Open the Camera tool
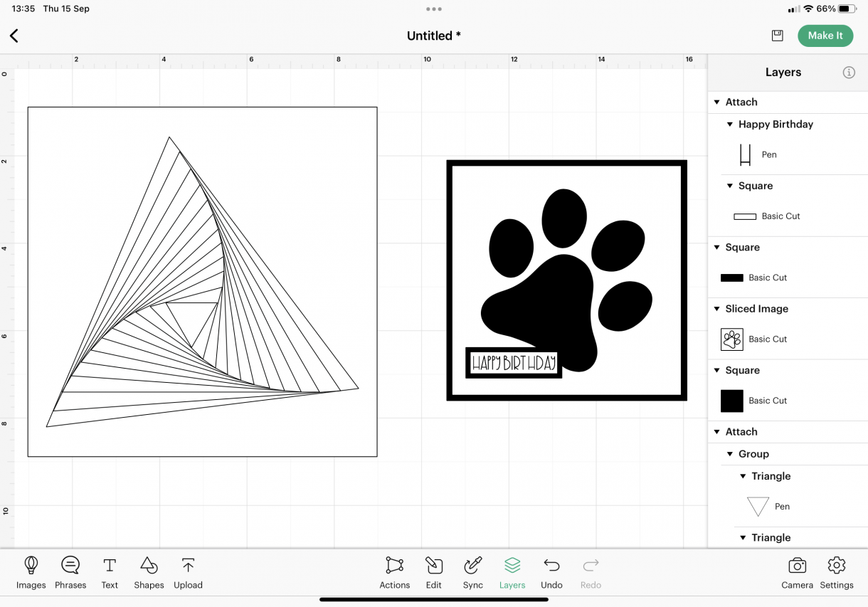The width and height of the screenshot is (868, 607). [797, 572]
